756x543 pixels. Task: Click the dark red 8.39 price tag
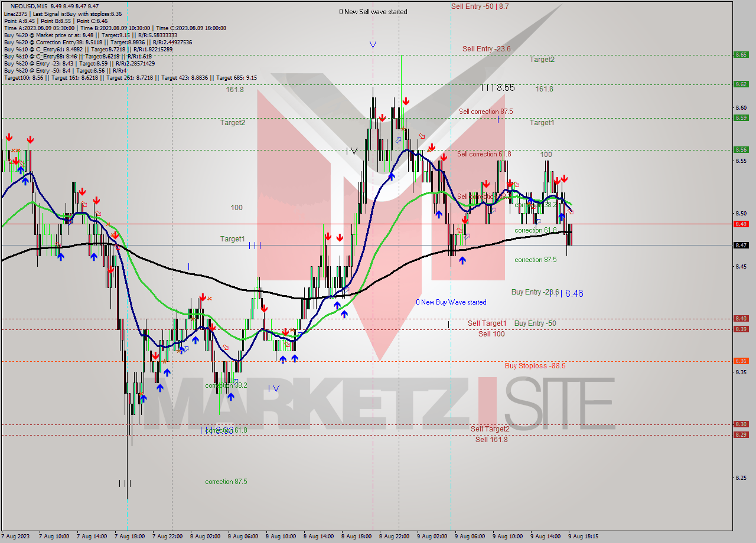point(741,329)
